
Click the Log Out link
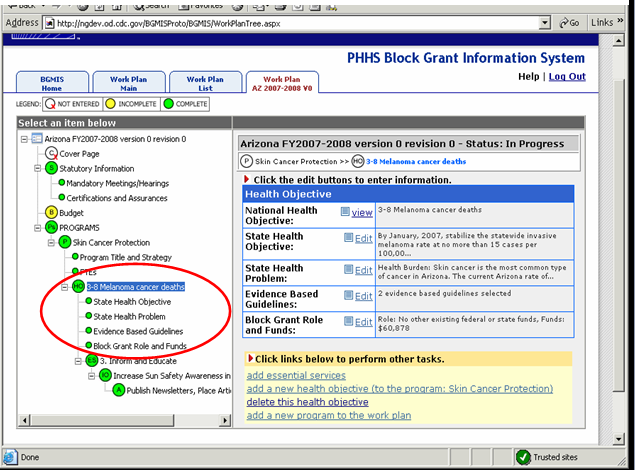click(x=566, y=77)
